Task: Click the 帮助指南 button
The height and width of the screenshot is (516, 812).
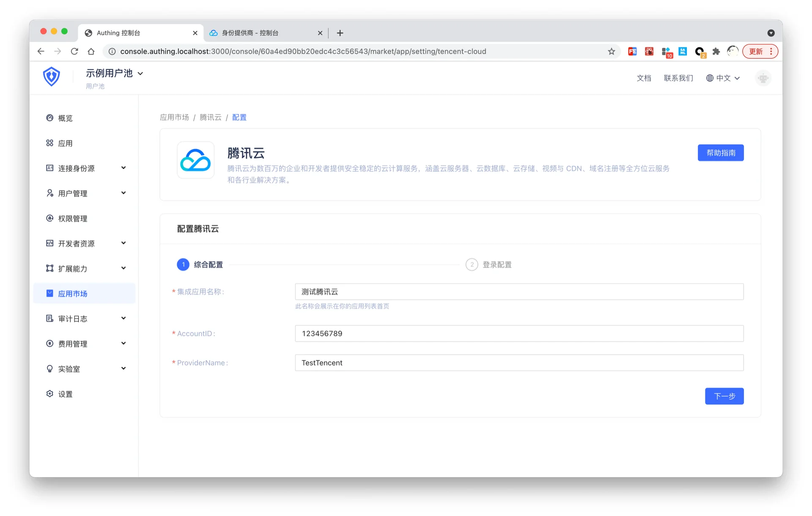Action: coord(721,153)
